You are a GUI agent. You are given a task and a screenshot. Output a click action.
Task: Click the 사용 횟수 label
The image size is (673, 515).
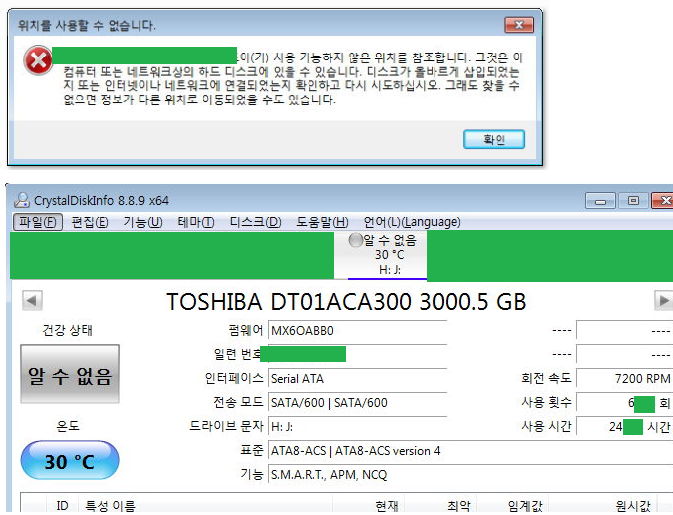(546, 402)
